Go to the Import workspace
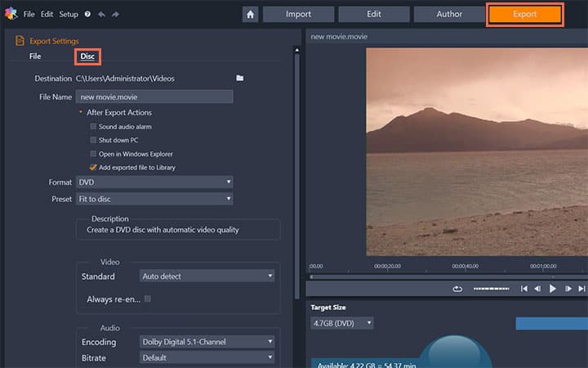The height and width of the screenshot is (368, 588). coord(299,14)
